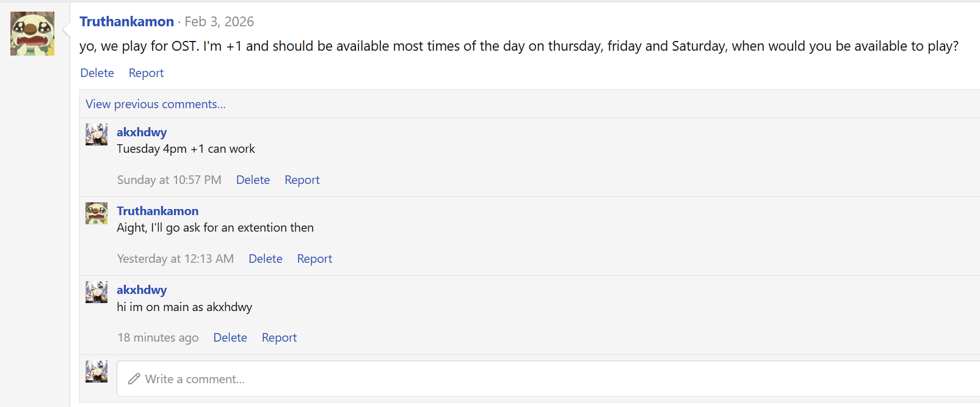
Task: Click akxhdwy's avatar on Tuesday 4pm comment
Action: [96, 134]
